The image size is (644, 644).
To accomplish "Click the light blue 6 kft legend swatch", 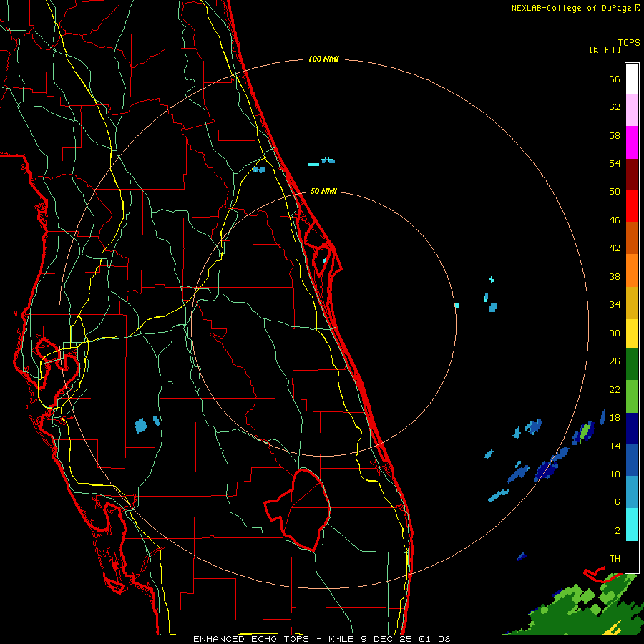I will coord(632,493).
